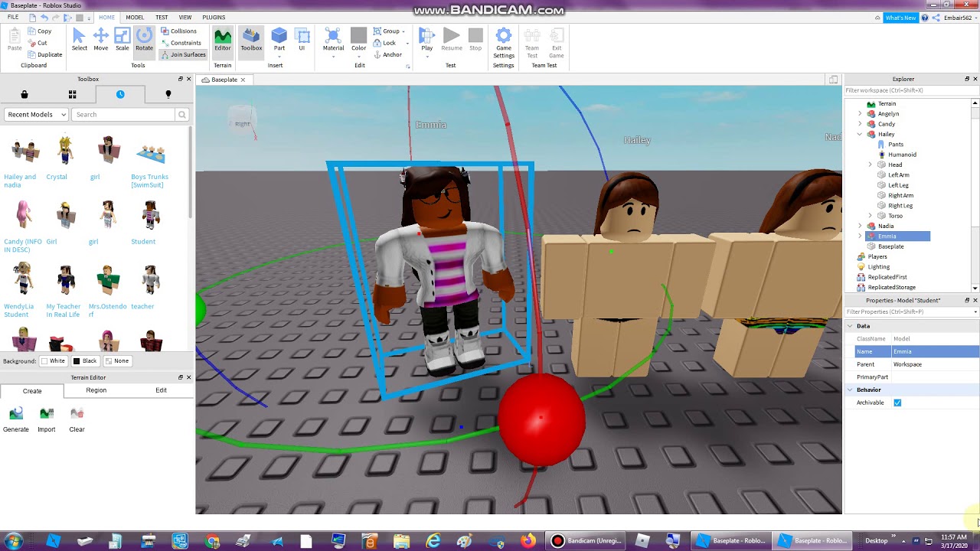Insert a new Part
This screenshot has height=551, width=980.
[x=279, y=40]
